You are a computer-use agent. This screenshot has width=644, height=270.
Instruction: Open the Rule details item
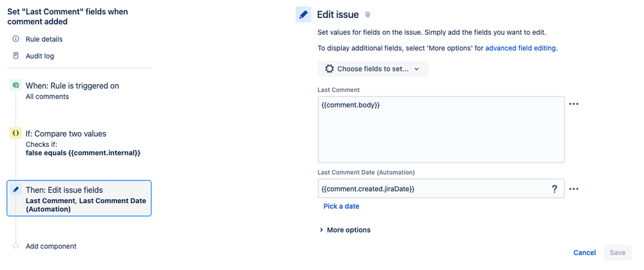[44, 39]
